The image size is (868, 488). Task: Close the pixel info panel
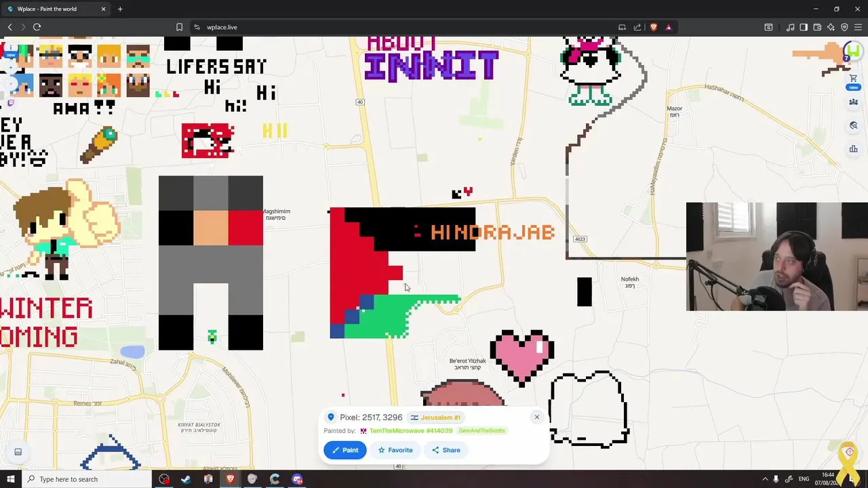click(x=536, y=417)
